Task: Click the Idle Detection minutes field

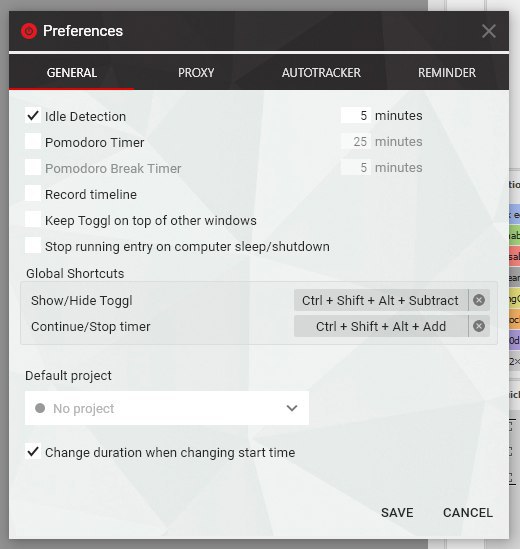Action: 356,116
